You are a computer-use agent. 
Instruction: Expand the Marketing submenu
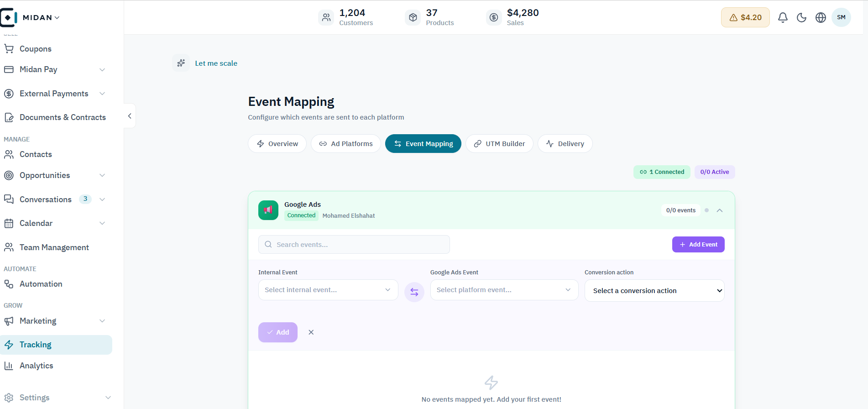click(102, 321)
